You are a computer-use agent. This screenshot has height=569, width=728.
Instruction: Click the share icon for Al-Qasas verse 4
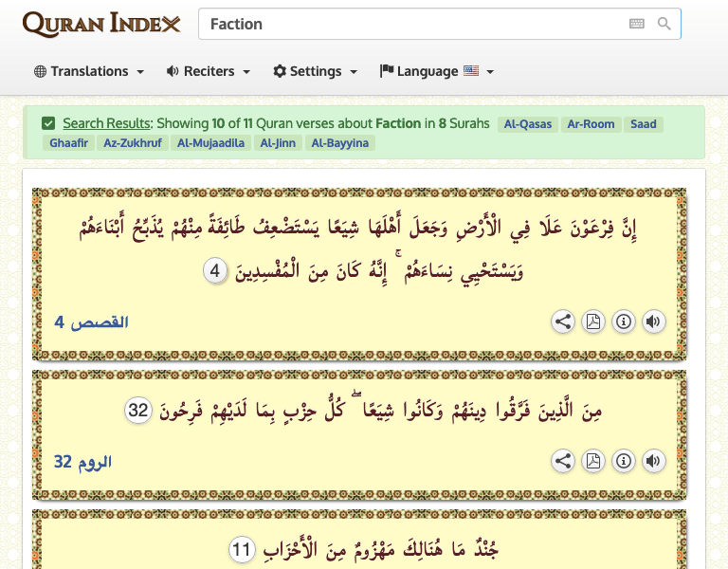click(x=563, y=321)
